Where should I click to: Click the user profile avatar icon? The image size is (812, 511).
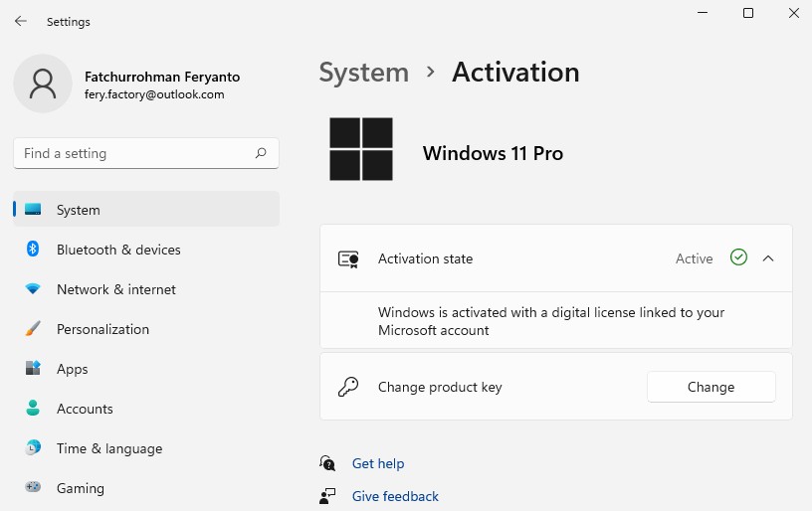click(x=43, y=84)
